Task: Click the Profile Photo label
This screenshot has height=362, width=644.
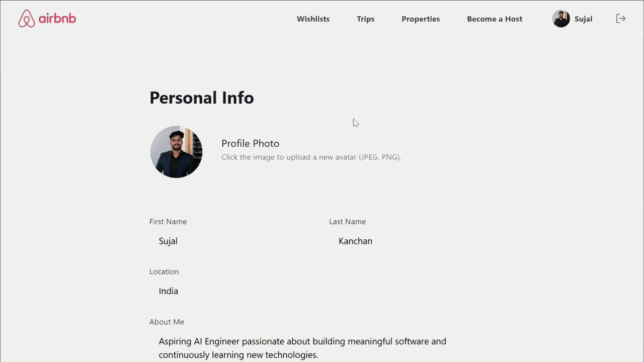Action: tap(251, 143)
